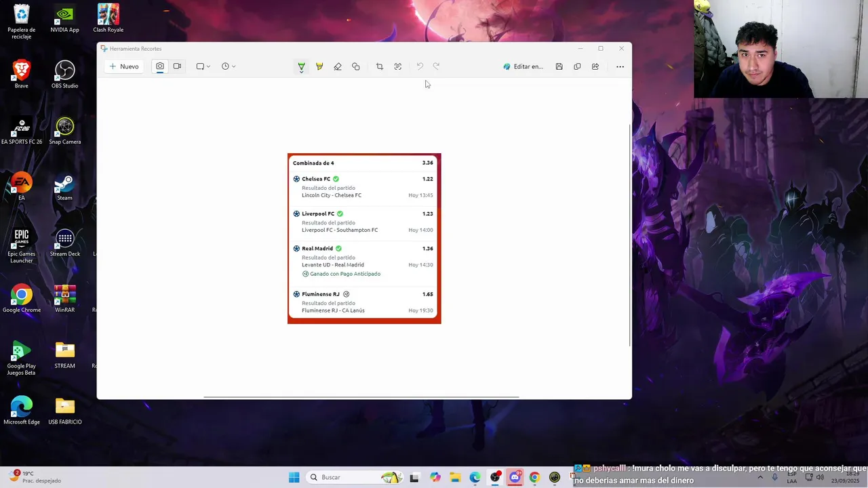The image size is (868, 488).
Task: Open WinRAR desktop icon
Action: coord(64,299)
